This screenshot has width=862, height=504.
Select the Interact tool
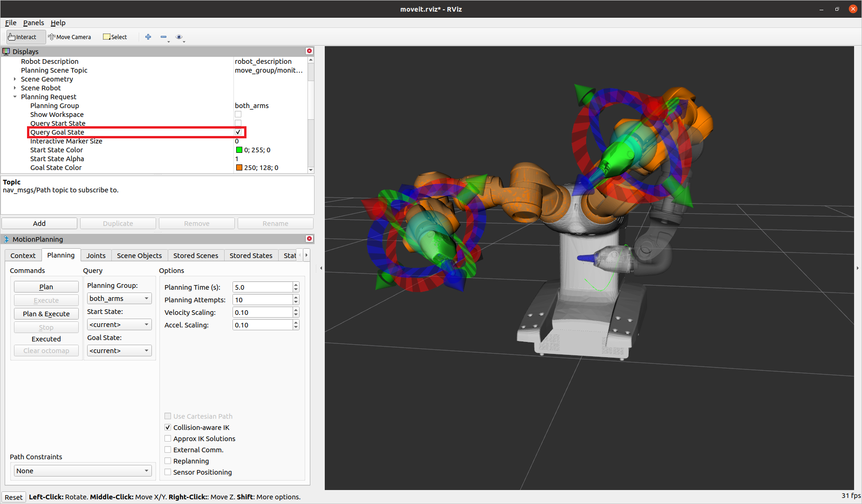coord(23,37)
